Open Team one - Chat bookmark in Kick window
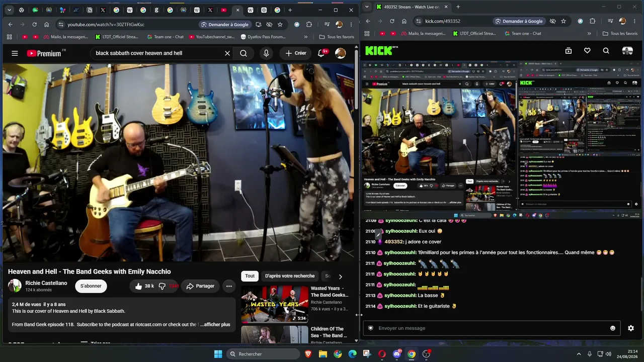644x362 pixels. point(522,34)
